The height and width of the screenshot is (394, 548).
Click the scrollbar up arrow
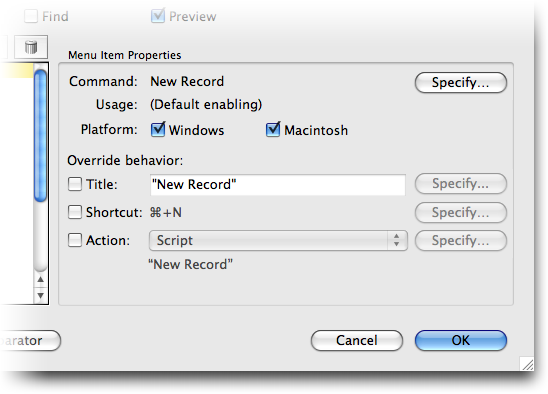coord(41,280)
